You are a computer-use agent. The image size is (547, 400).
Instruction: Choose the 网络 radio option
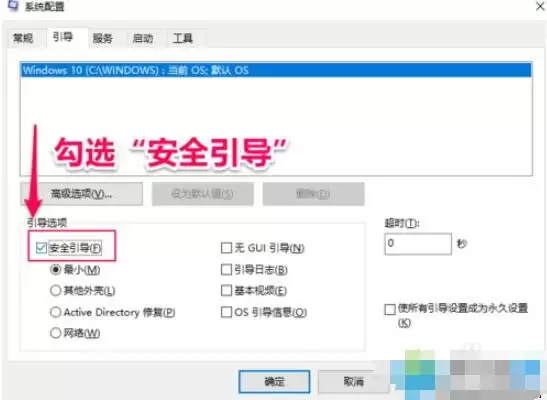tap(55, 333)
